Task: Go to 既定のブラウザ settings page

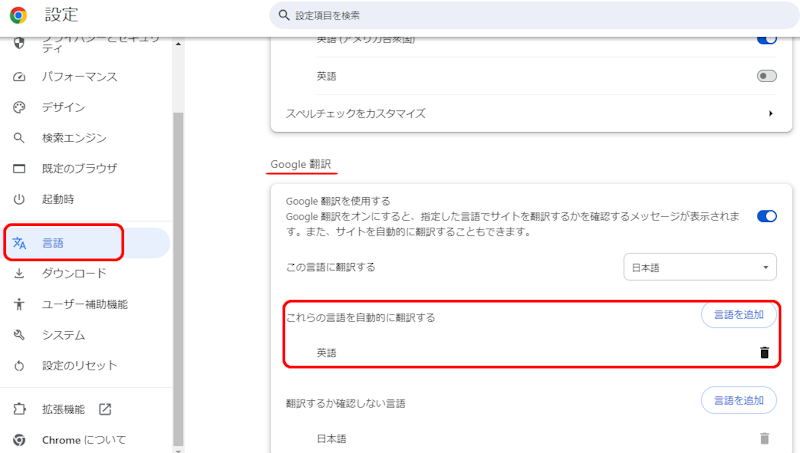Action: pyautogui.click(x=79, y=168)
